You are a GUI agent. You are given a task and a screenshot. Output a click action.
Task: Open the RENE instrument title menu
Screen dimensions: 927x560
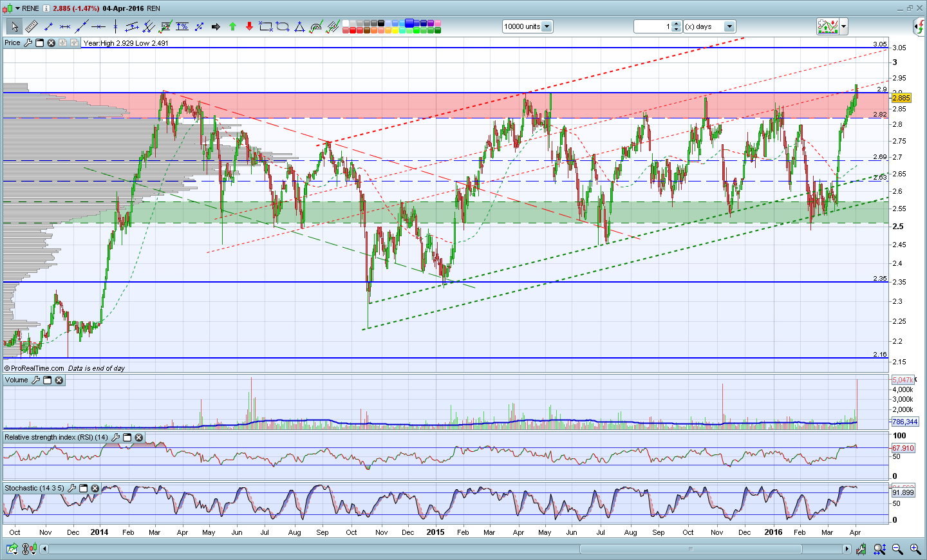click(26, 8)
